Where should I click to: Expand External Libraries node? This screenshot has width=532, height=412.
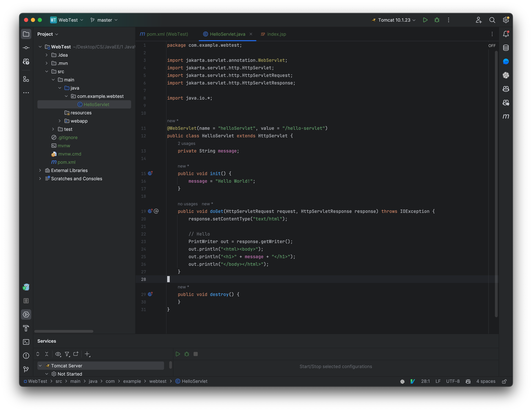coord(40,170)
